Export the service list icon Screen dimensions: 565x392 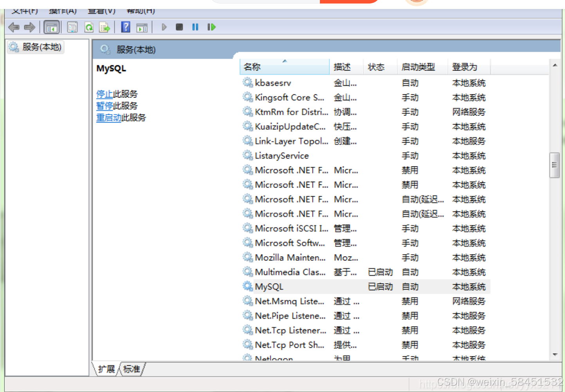point(104,27)
